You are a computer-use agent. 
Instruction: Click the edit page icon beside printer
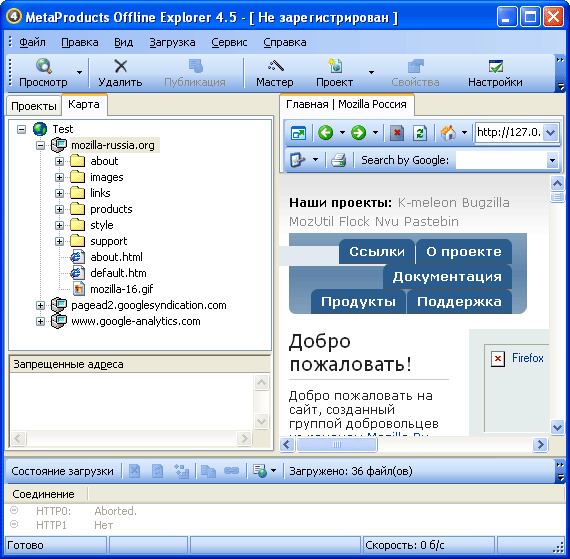pos(297,160)
